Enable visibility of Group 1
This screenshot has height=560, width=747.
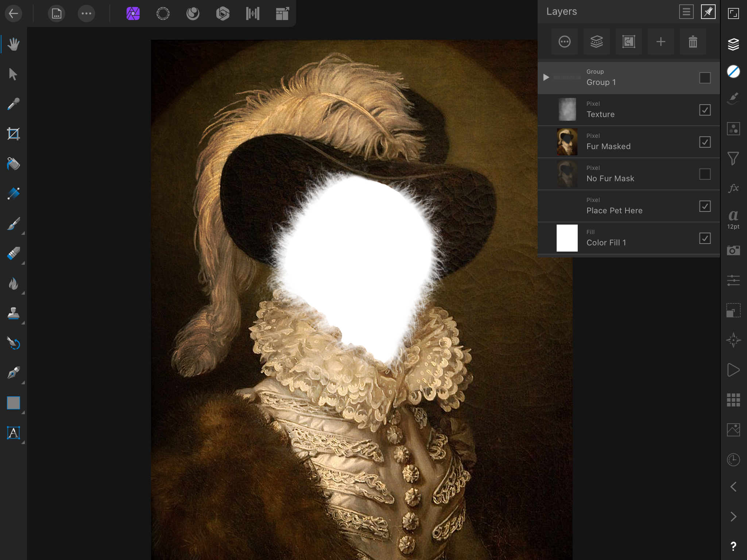pos(705,78)
